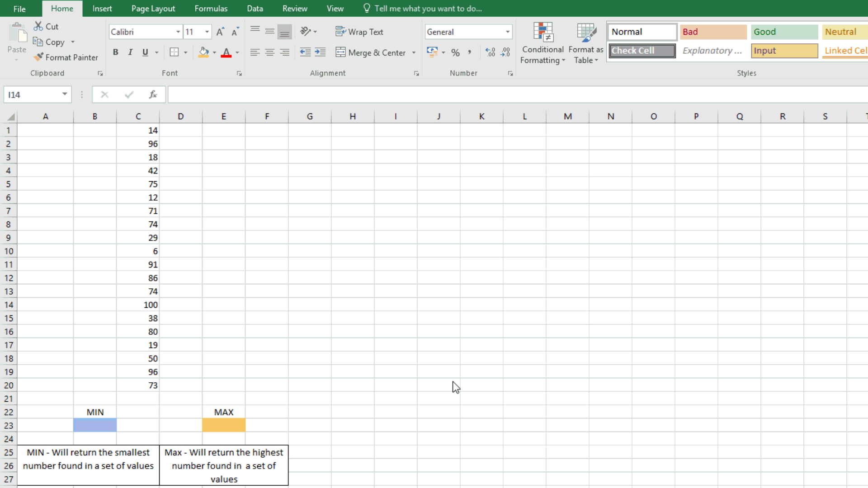Viewport: 868px width, 488px height.
Task: Open the font name dropdown
Action: (178, 32)
